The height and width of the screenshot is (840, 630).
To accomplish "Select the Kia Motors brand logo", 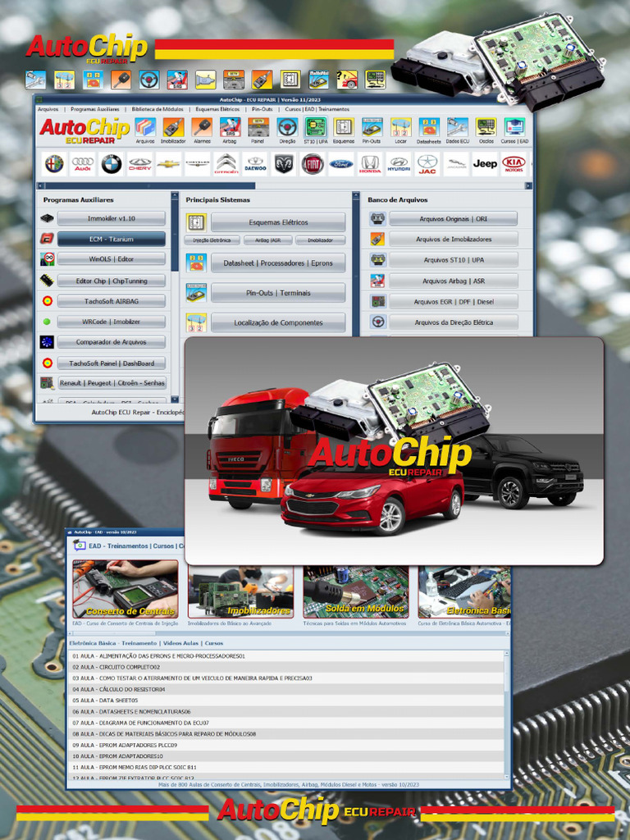I will click(514, 164).
